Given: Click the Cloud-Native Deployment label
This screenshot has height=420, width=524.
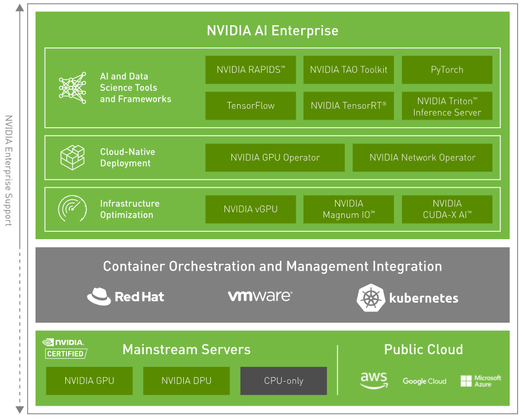Looking at the screenshot, I should 128,157.
